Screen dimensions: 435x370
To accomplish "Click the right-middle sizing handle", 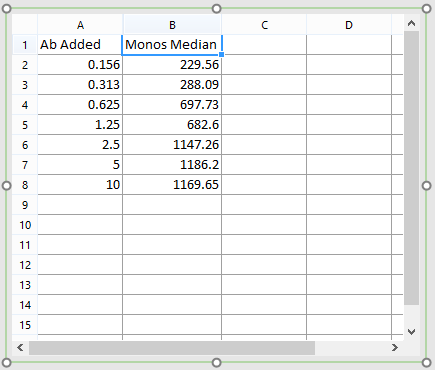I will [427, 186].
